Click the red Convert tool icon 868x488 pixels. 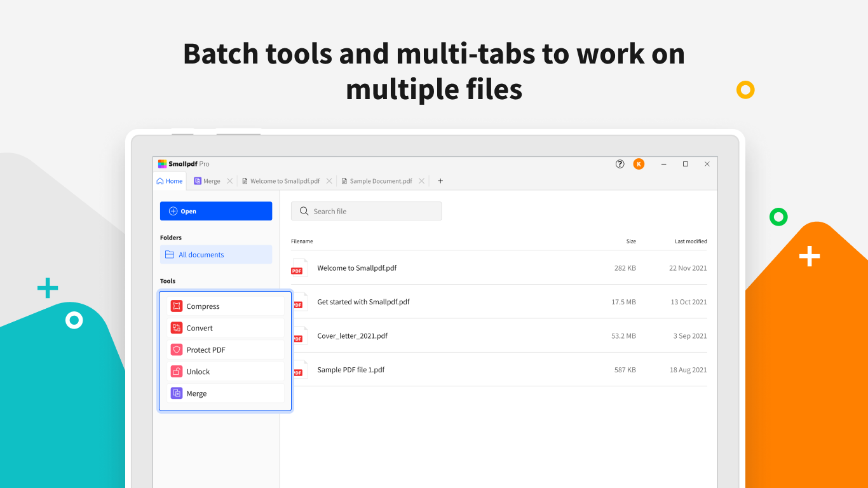[177, 328]
